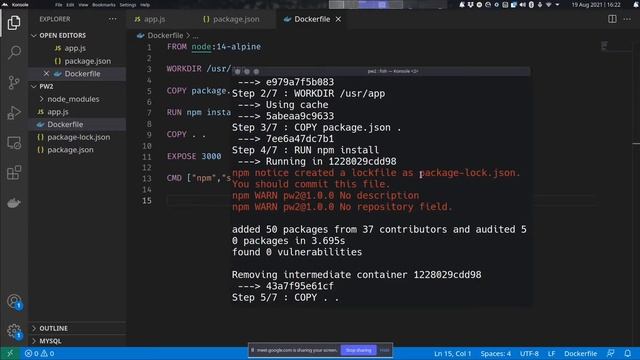Change encoding via UTF-8
The height and width of the screenshot is (360, 640).
point(529,353)
